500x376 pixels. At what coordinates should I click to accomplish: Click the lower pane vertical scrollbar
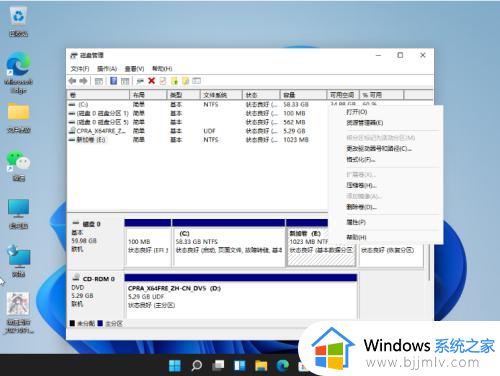(x=429, y=263)
